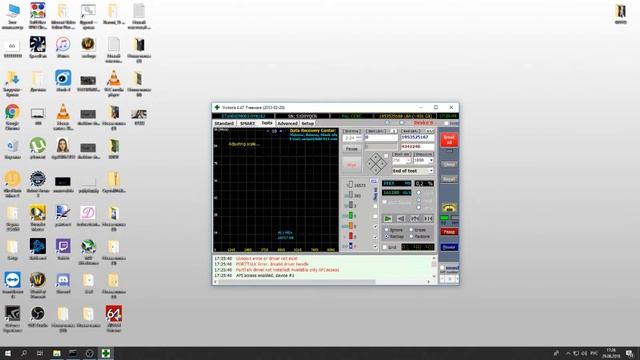Switch to the Standard tab
Screen dimensions: 640x360
pyautogui.click(x=224, y=123)
